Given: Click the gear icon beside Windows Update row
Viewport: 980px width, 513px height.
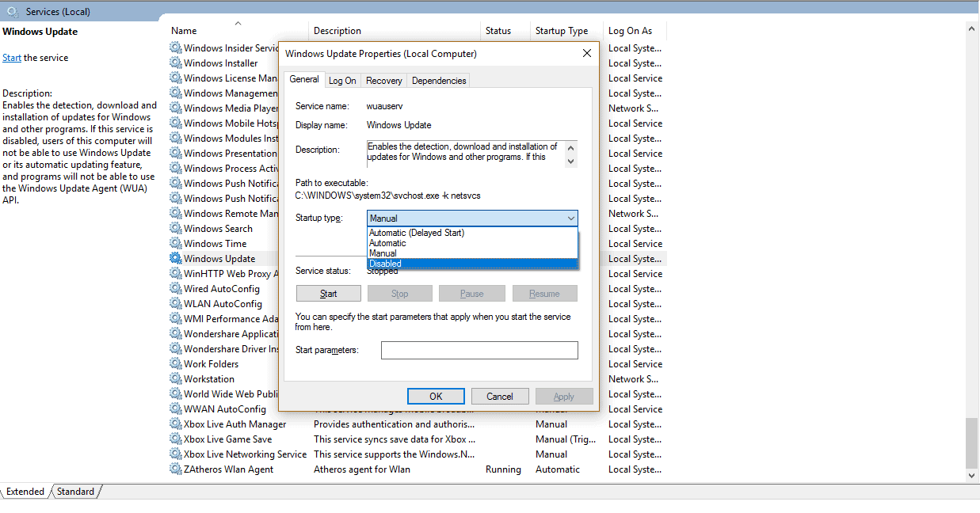Looking at the screenshot, I should click(x=175, y=258).
